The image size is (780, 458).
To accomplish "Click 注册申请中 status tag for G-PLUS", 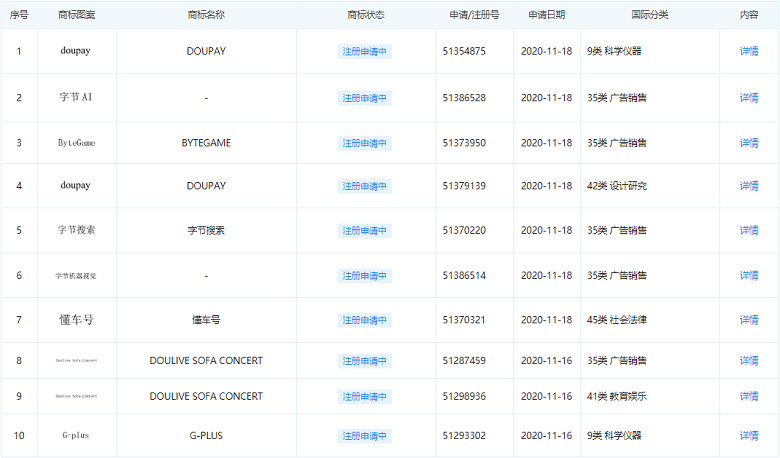I will (365, 436).
